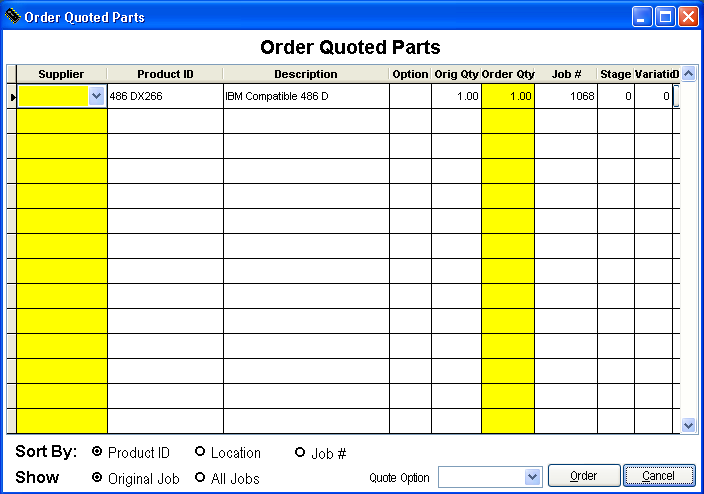
Task: Select Product ID sort radio button
Action: pos(97,453)
